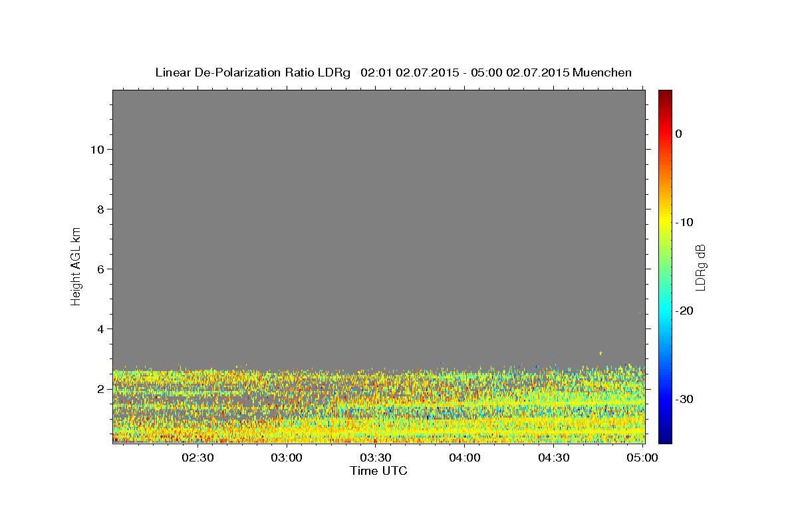Click the colorbar value -20

[684, 311]
